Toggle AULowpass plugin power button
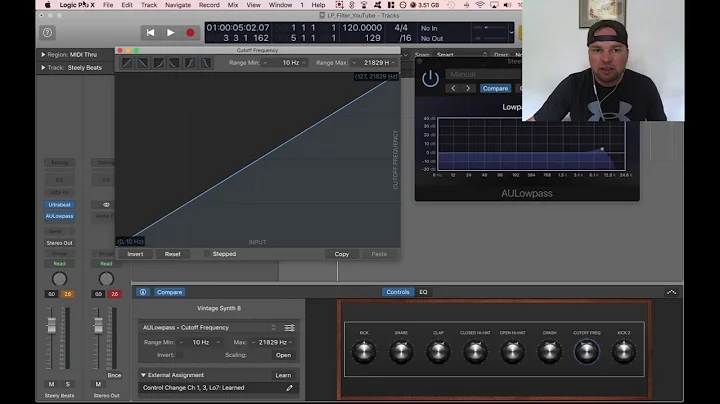Viewport: 720px width, 404px height. coord(430,79)
